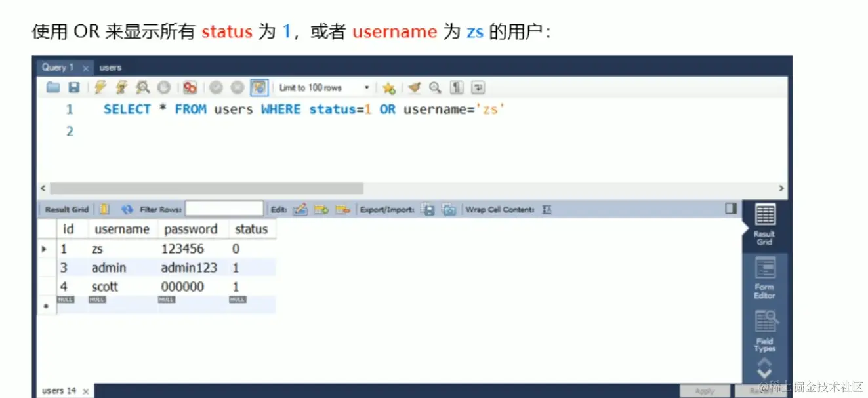868x398 pixels.
Task: Edit current row pencil icon
Action: pos(300,209)
